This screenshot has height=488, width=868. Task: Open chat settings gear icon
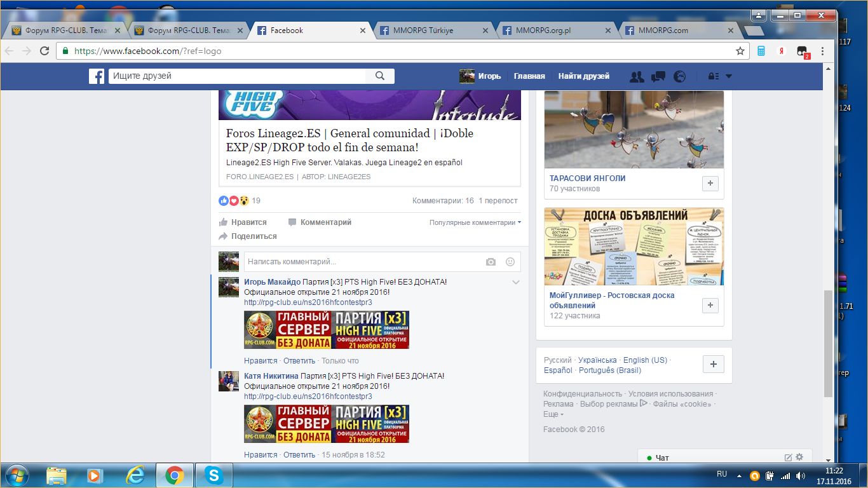pos(799,457)
